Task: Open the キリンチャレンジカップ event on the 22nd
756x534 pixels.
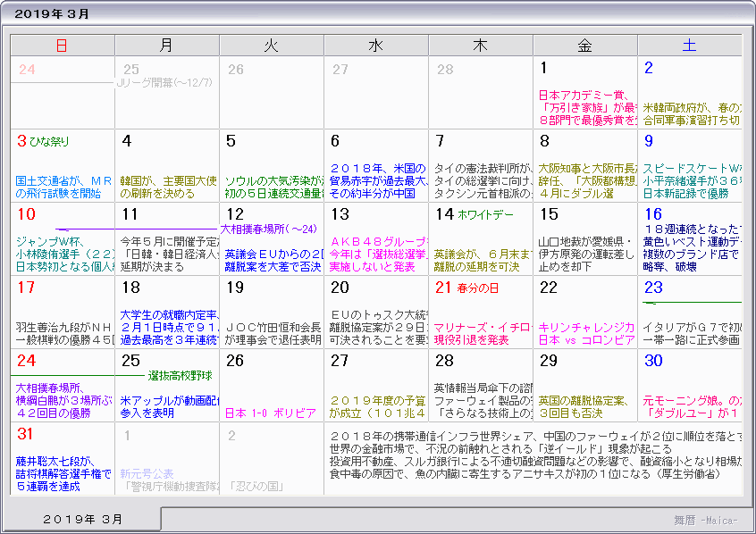Action: pos(585,328)
